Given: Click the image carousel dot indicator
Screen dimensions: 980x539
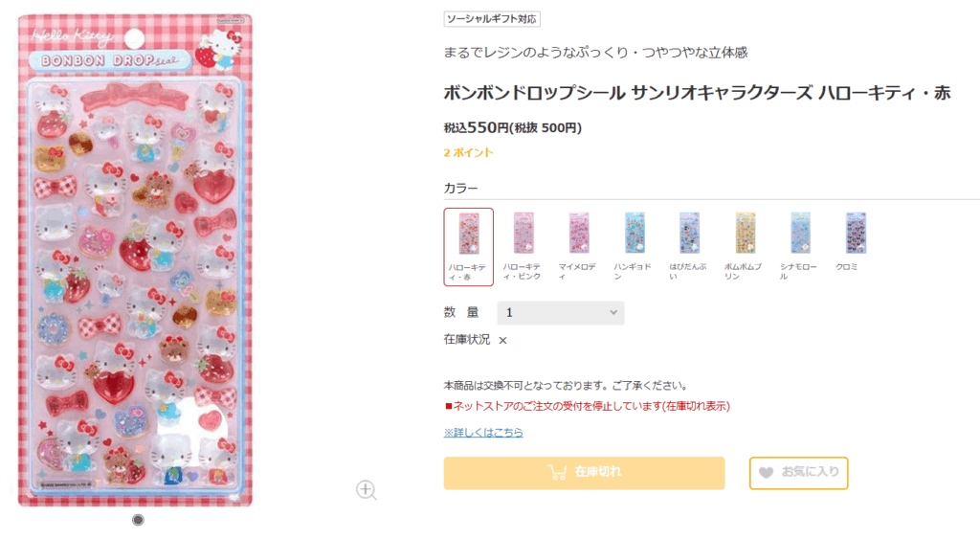Looking at the screenshot, I should click(x=138, y=519).
